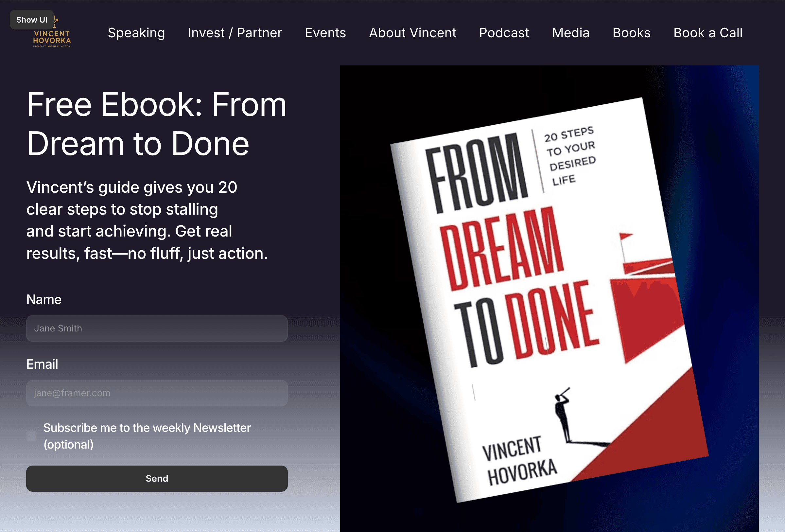This screenshot has height=532, width=785.
Task: Click the From Dream to Done book cover
Action: click(549, 299)
